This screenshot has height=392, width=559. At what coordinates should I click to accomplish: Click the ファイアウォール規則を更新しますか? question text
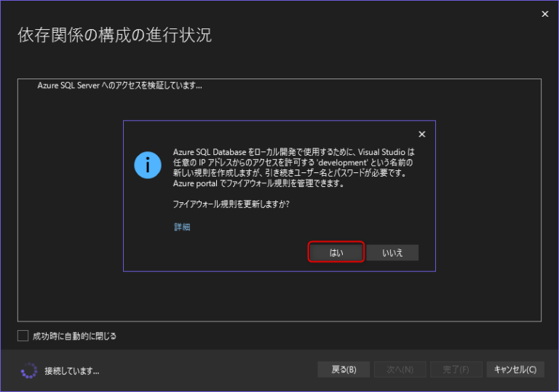tap(231, 204)
